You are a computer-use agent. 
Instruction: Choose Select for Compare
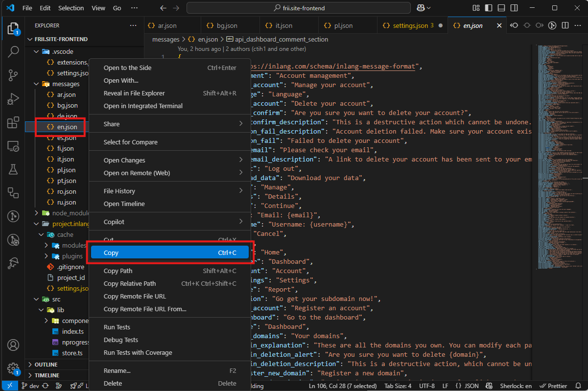[170, 142]
